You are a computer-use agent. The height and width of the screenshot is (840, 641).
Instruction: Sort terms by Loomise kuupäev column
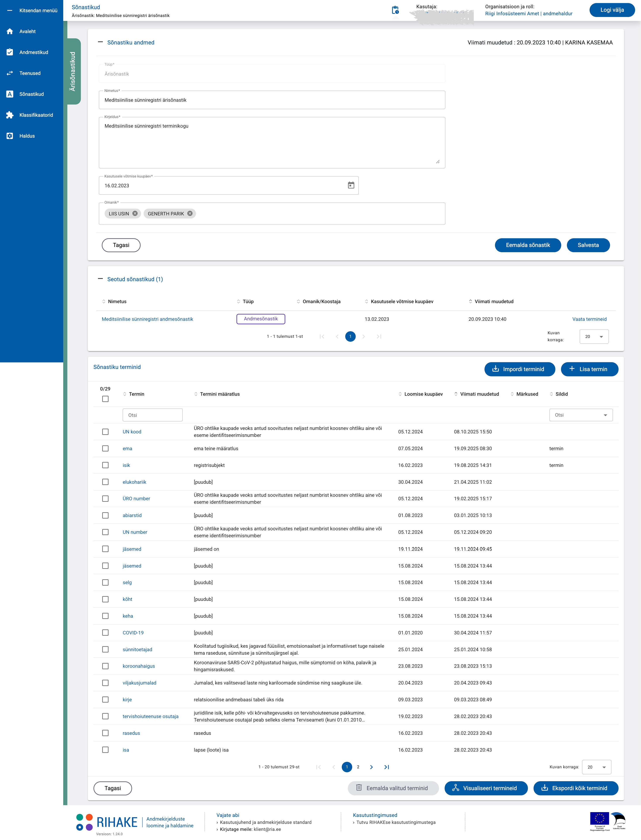pos(423,394)
